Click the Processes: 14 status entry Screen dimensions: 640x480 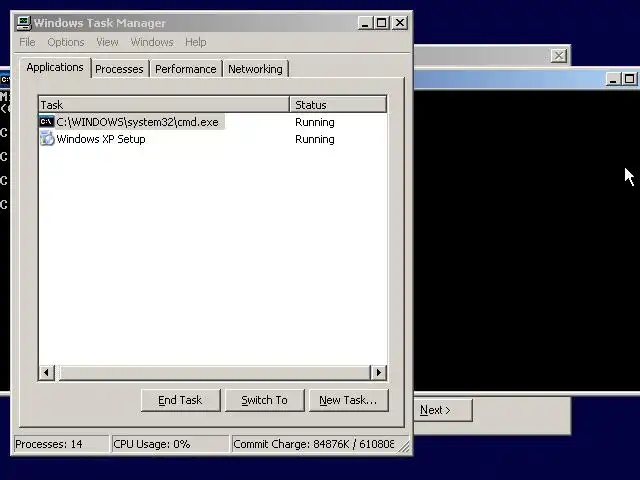pyautogui.click(x=61, y=444)
